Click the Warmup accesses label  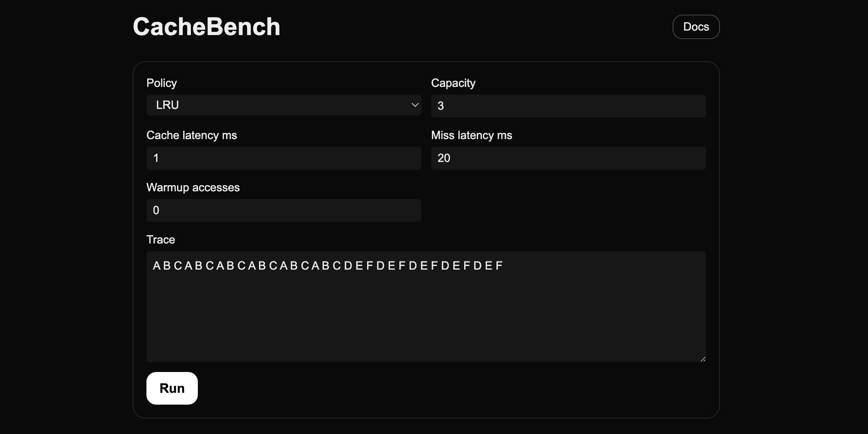(x=193, y=187)
